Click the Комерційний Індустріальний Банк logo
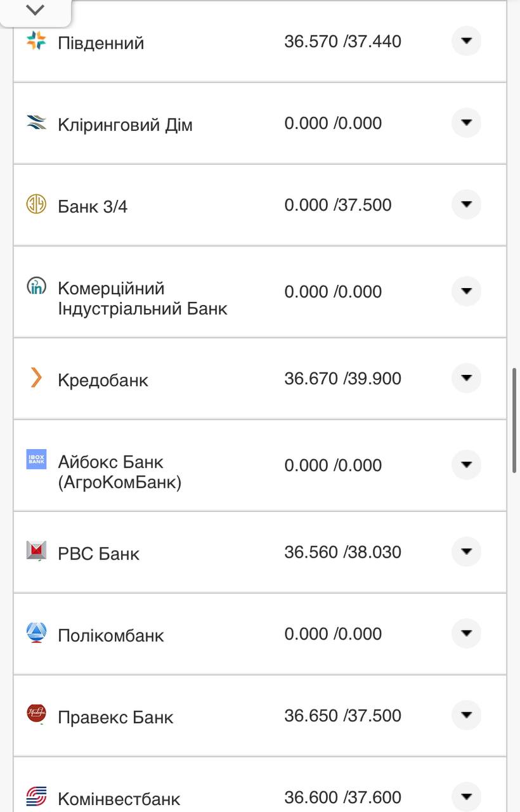Viewport: 520px width, 812px height. tap(36, 287)
